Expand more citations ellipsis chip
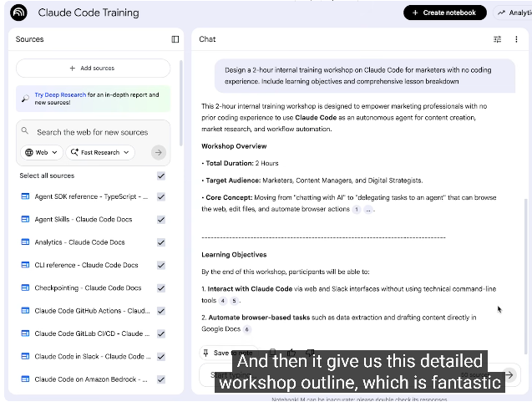The height and width of the screenshot is (407, 532). [367, 210]
